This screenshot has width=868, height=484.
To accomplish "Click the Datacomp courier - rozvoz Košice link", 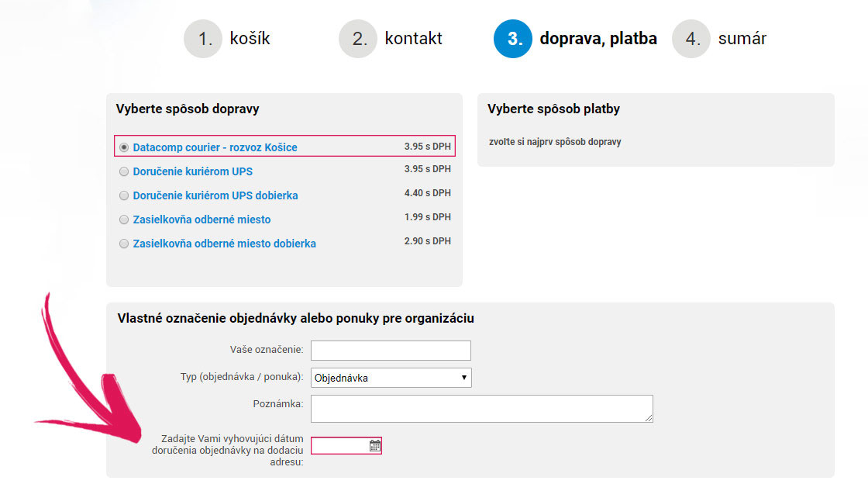I will pos(215,147).
